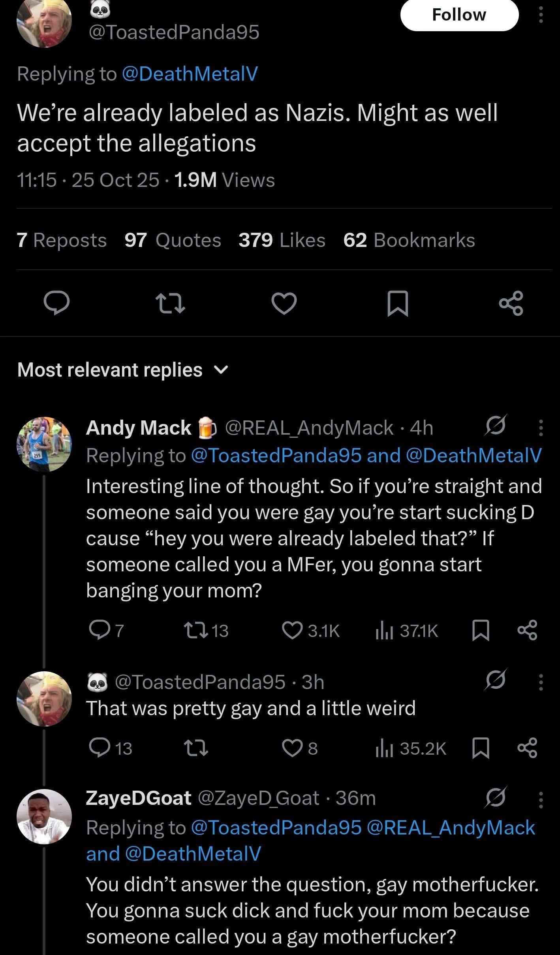This screenshot has width=560, height=955.
Task: Open the 97 Quotes list
Action: 173,240
